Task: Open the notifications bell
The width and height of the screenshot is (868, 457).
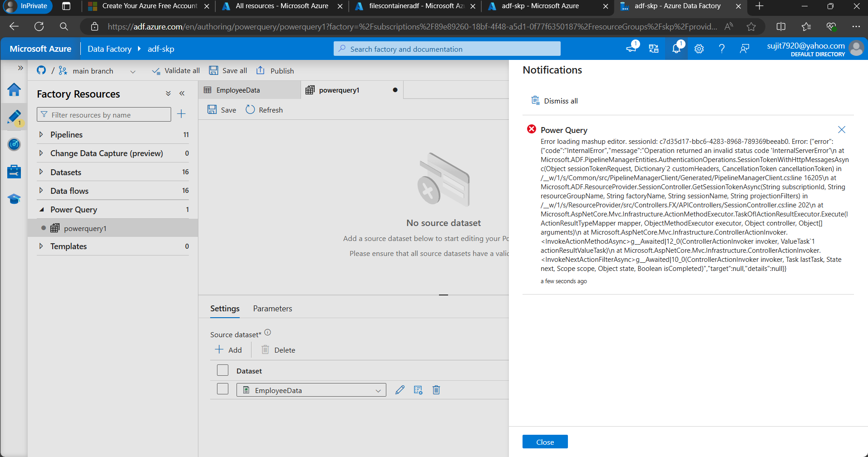Action: [676, 49]
